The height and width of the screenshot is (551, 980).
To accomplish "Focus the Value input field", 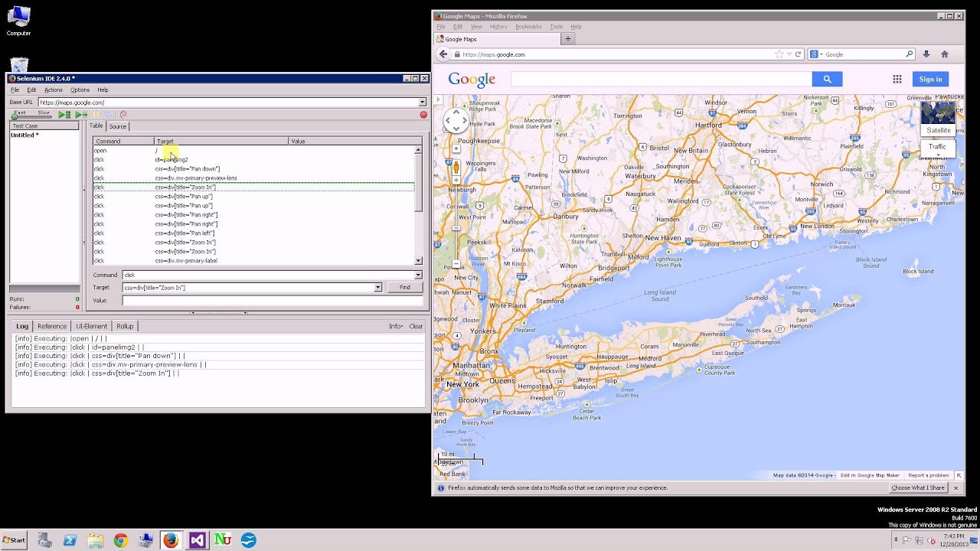I will click(273, 300).
